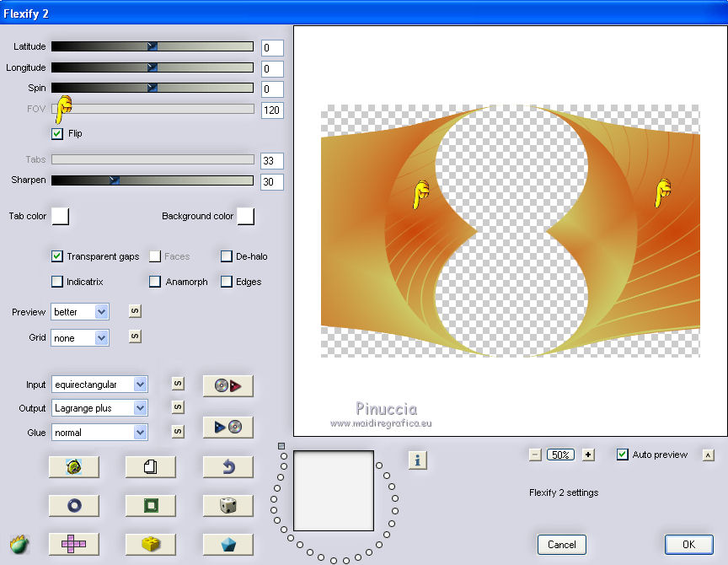Enable the Anamorph checkbox
This screenshot has width=728, height=565.
click(x=155, y=282)
